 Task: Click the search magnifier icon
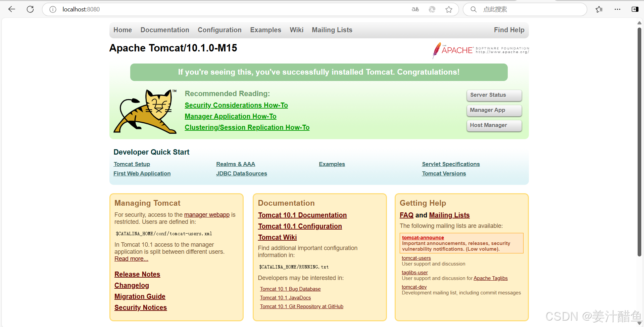click(474, 9)
